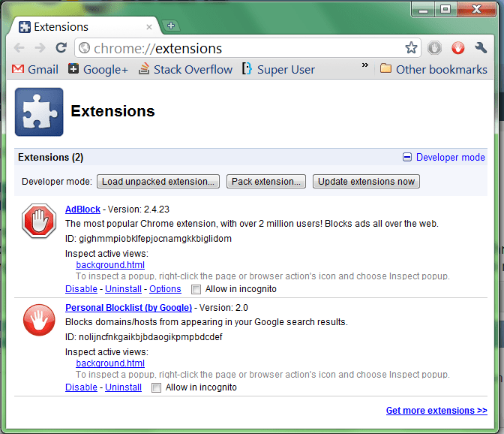Image resolution: width=504 pixels, height=434 pixels.
Task: Click Load unpacked extension button
Action: click(158, 182)
